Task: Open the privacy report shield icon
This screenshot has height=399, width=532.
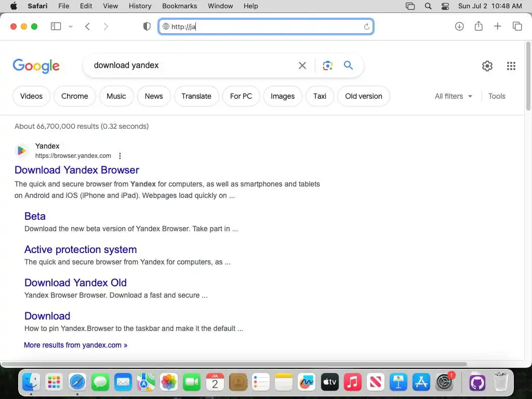Action: tap(147, 26)
